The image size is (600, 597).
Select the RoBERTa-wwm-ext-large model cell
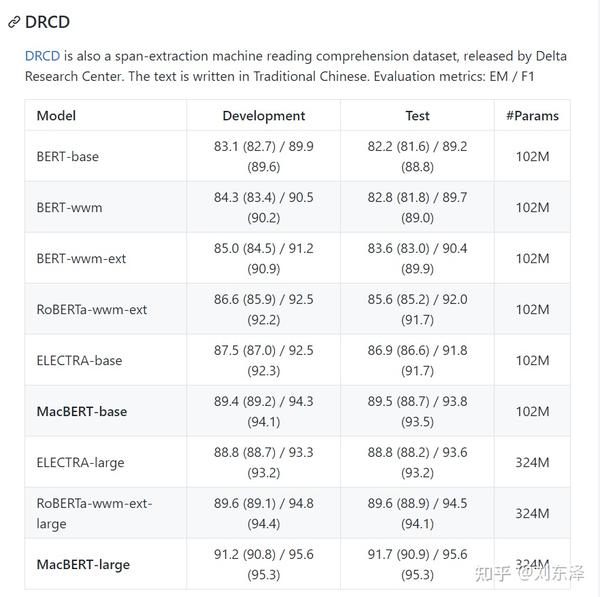coord(94,513)
